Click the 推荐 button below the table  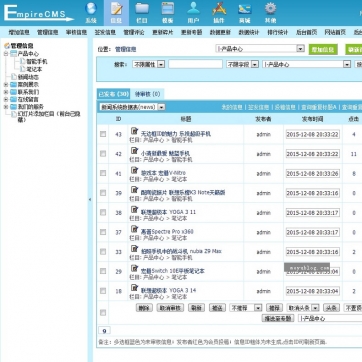click(274, 308)
